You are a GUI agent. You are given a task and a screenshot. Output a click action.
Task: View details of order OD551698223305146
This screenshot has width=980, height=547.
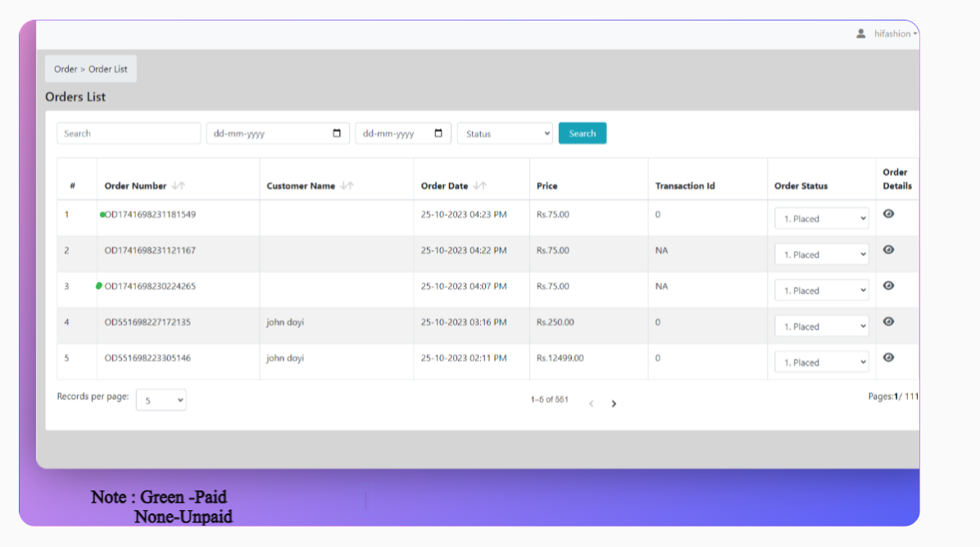[888, 358]
